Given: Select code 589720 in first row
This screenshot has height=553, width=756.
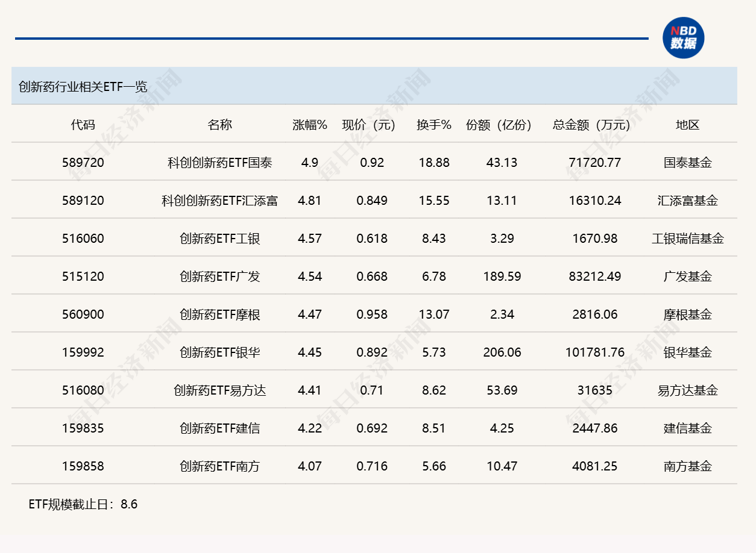Looking at the screenshot, I should pos(83,163).
